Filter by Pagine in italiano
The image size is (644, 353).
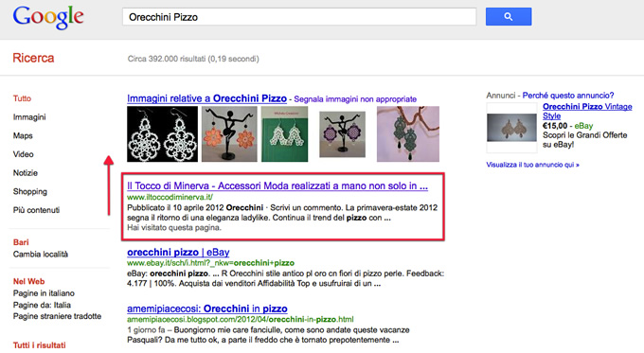[x=44, y=293]
